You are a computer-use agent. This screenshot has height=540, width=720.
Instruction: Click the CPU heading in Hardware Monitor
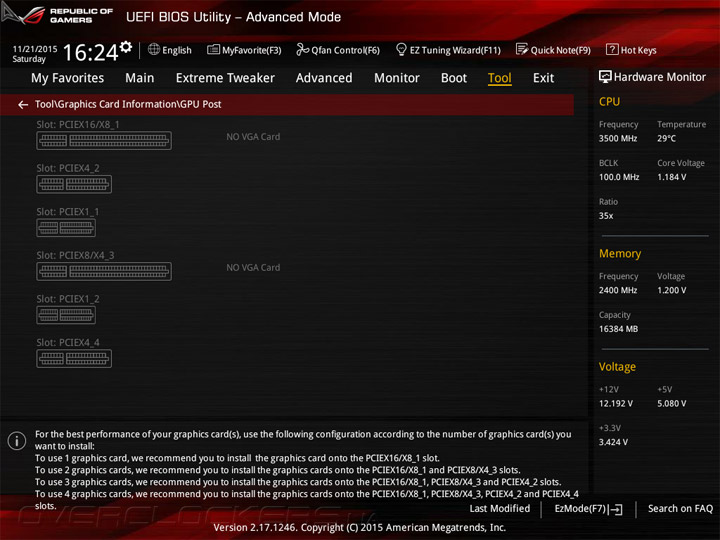click(609, 101)
